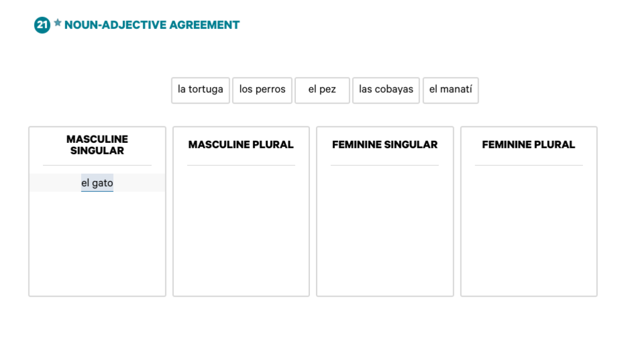
Task: Click the empty Feminine Singular drop area
Action: point(384,229)
